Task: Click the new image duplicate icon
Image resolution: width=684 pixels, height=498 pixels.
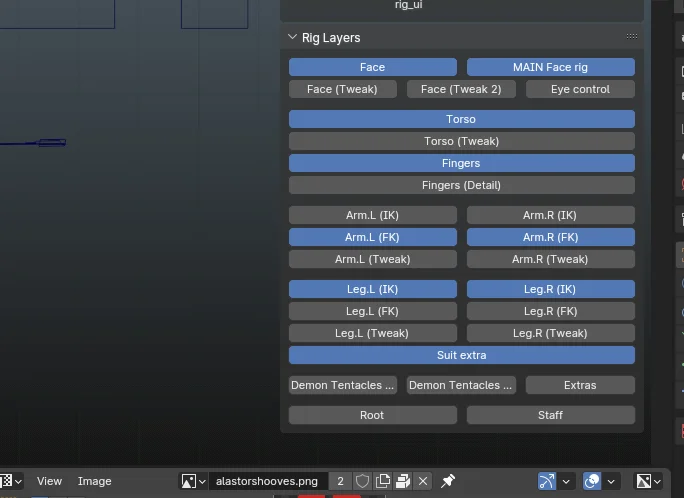Action: click(x=383, y=481)
